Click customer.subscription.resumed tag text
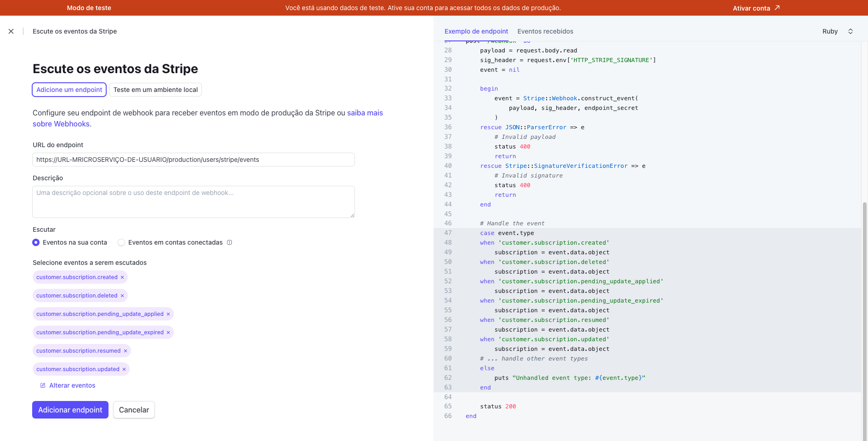The height and width of the screenshot is (441, 868). 79,351
